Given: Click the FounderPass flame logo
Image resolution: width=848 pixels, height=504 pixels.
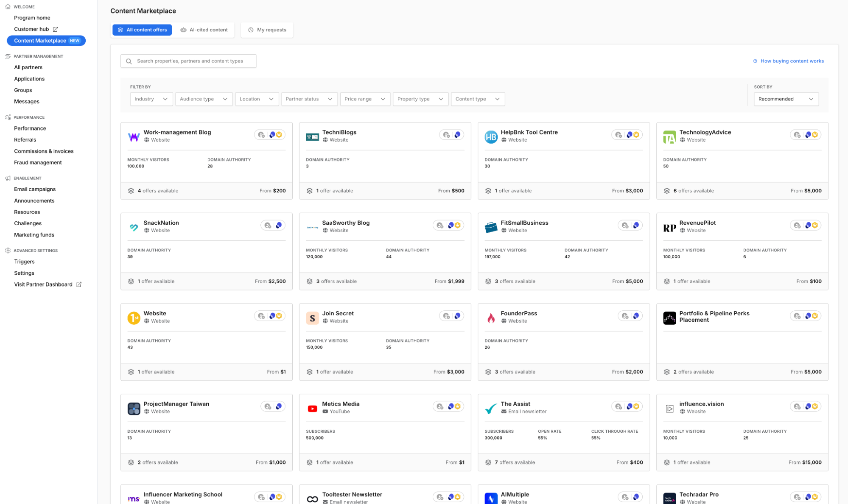Looking at the screenshot, I should pyautogui.click(x=491, y=318).
